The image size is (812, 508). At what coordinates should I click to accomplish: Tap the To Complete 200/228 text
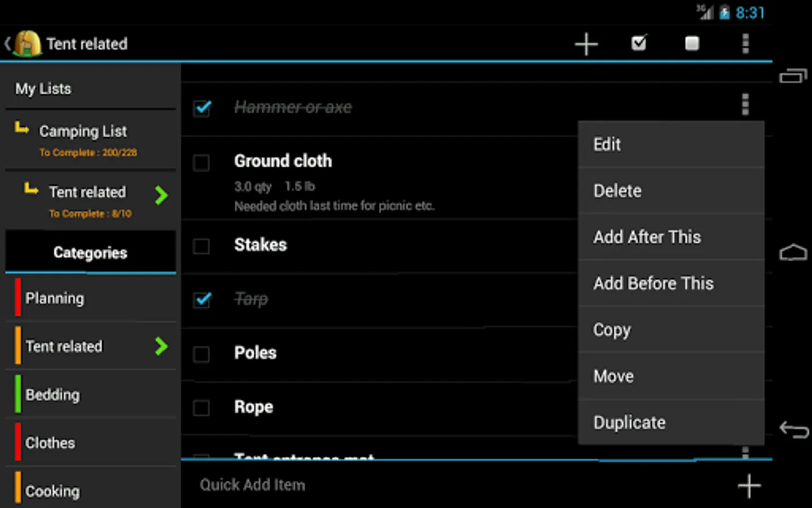pyautogui.click(x=88, y=152)
